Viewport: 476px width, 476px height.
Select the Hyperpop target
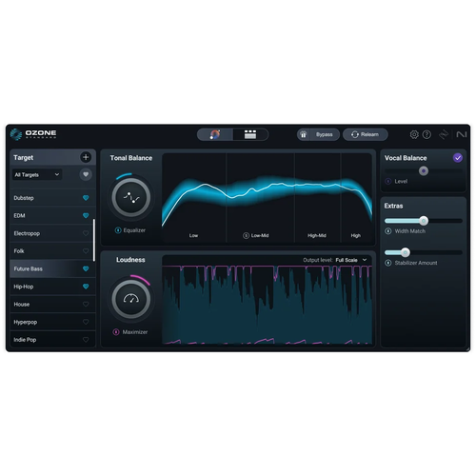[52, 322]
